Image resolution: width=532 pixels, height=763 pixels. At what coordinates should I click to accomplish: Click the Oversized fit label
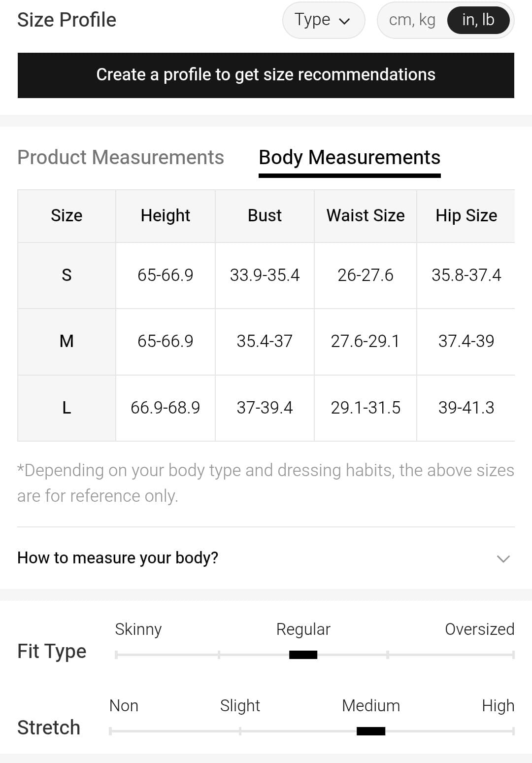pos(479,629)
